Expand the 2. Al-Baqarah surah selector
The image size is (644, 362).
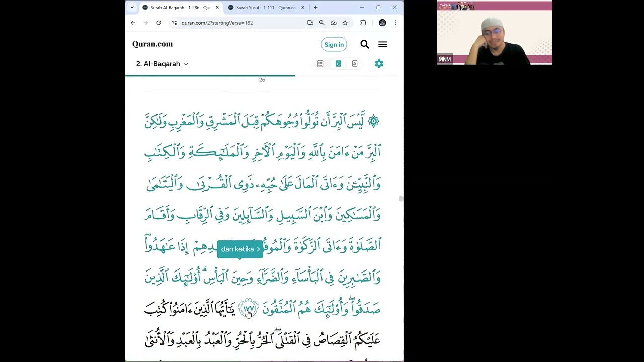point(162,64)
